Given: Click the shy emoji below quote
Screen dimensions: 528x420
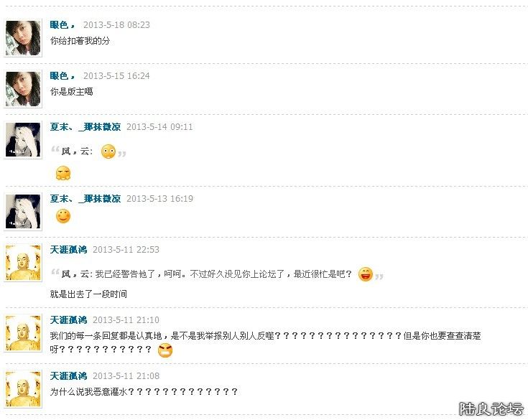Looking at the screenshot, I should pos(63,173).
